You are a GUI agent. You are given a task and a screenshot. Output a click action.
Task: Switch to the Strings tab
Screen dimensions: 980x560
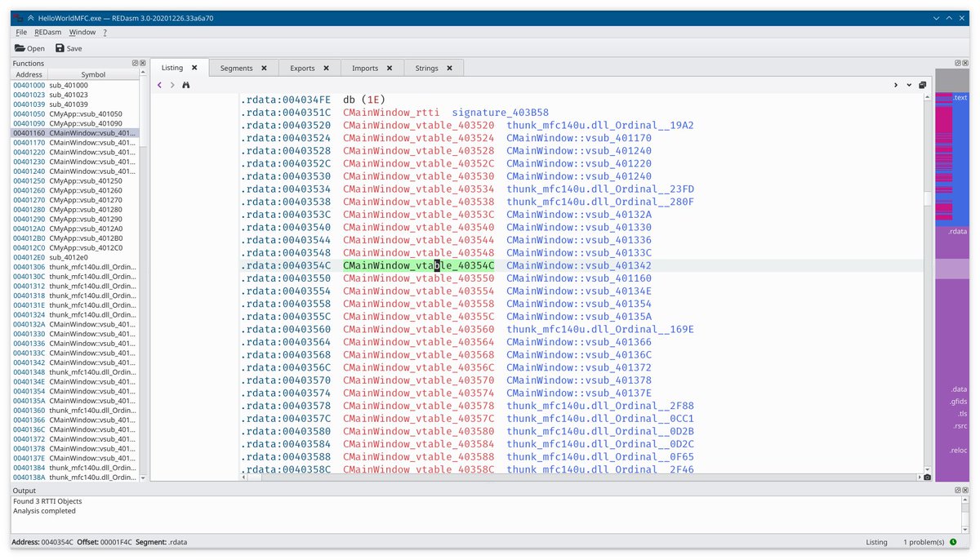coord(434,69)
